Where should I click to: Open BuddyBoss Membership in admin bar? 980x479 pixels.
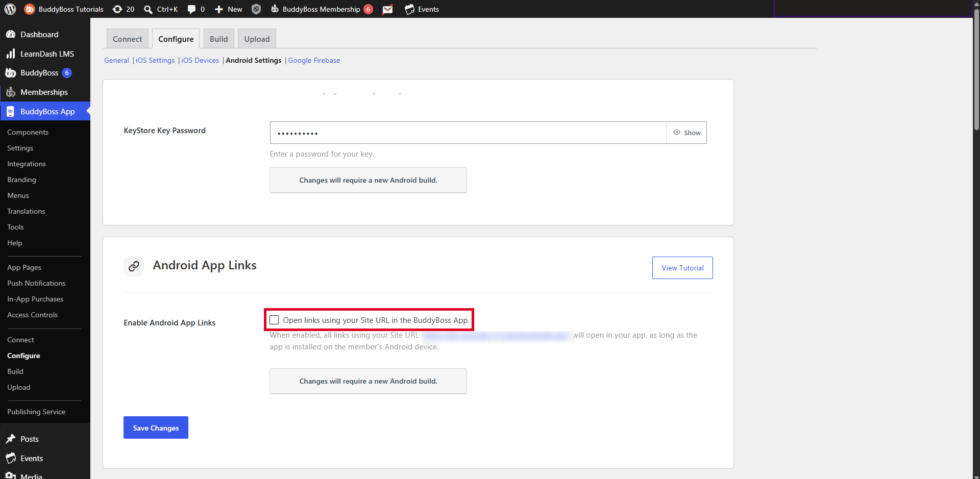click(322, 9)
